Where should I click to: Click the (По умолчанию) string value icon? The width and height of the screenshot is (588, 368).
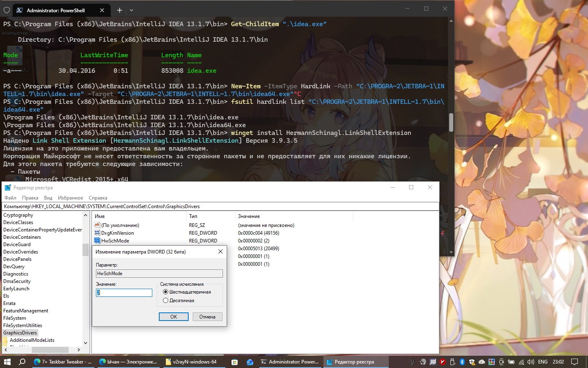(97, 225)
